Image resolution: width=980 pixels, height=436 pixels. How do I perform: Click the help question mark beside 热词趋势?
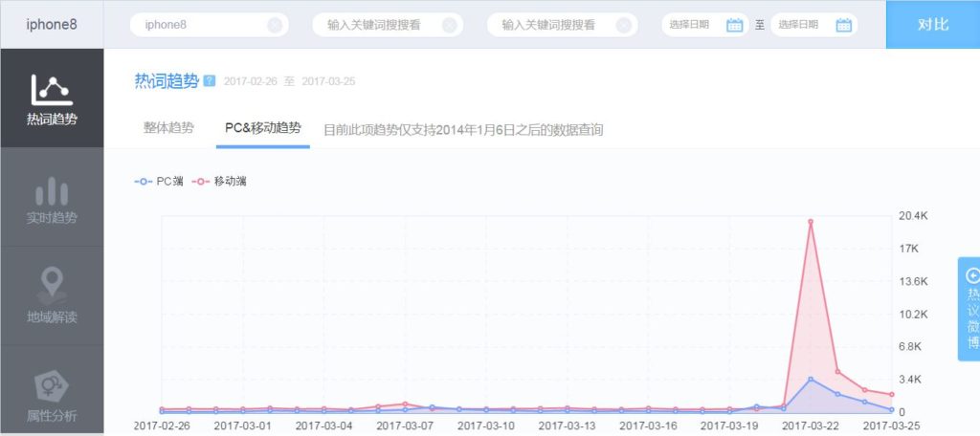pos(210,80)
